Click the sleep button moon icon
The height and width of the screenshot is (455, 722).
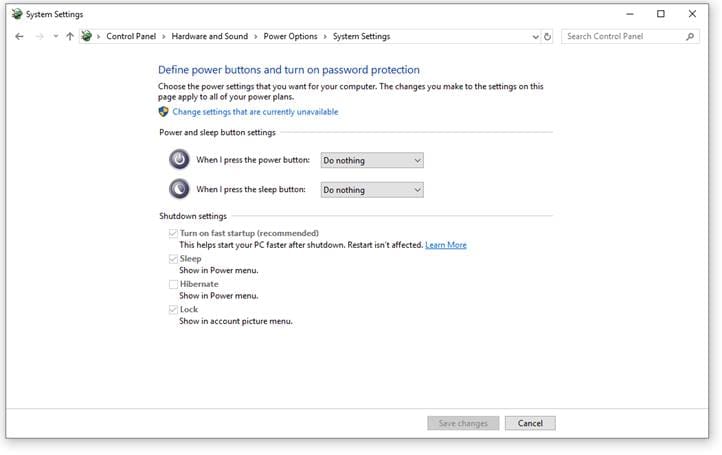pos(179,189)
